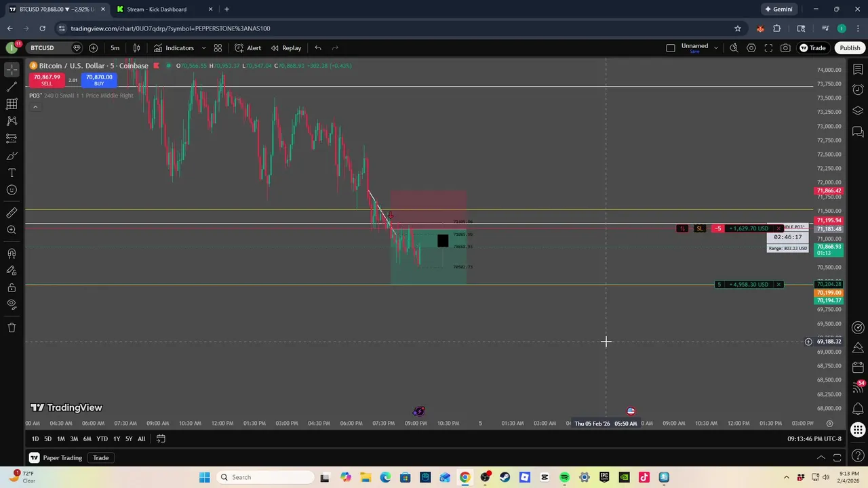Select the YTD date range
The image size is (868, 488).
102,439
